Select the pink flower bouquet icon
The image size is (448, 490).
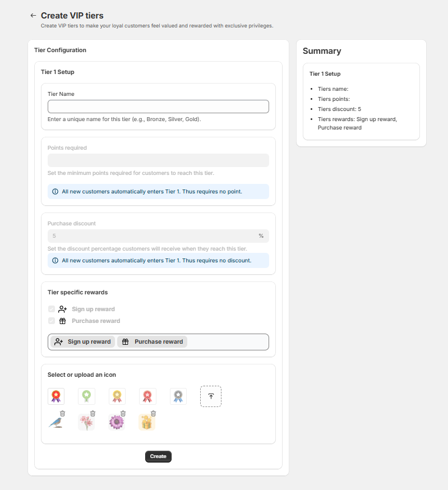click(86, 422)
